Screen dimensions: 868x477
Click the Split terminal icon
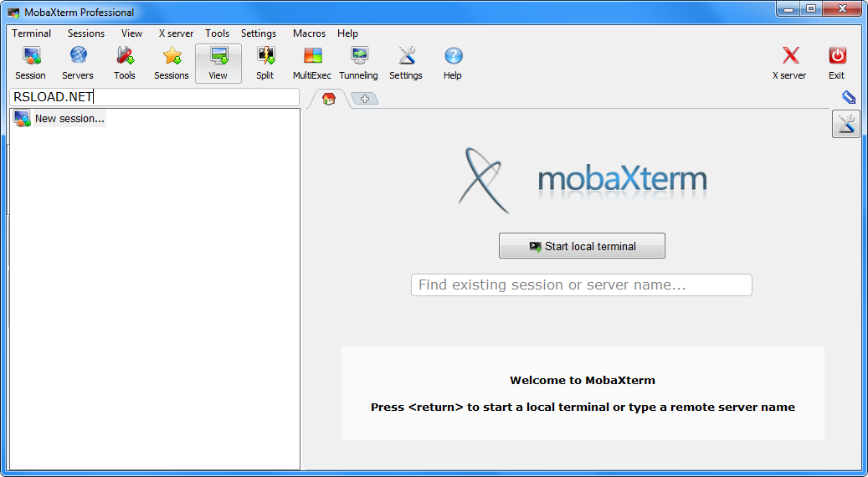(265, 63)
